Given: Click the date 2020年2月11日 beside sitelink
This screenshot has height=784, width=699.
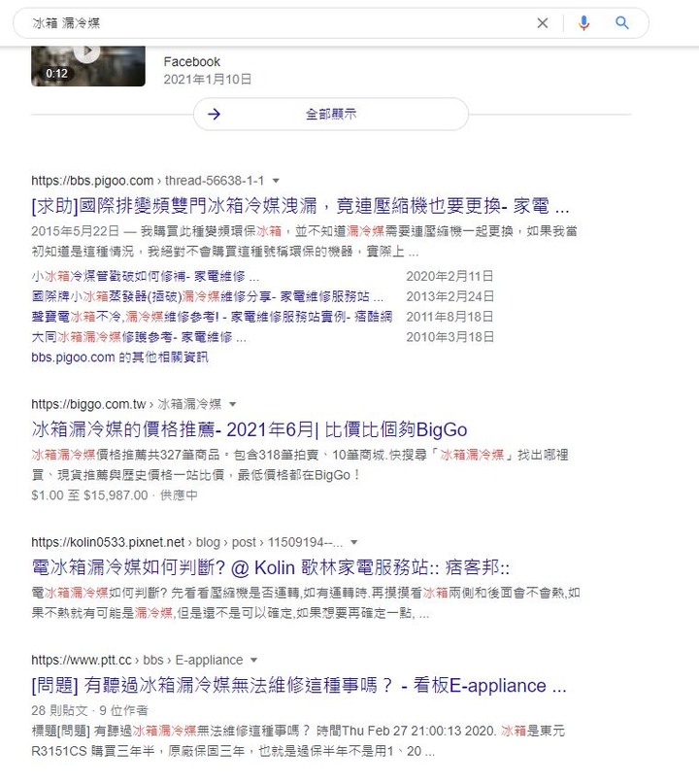Looking at the screenshot, I should click(x=449, y=276).
